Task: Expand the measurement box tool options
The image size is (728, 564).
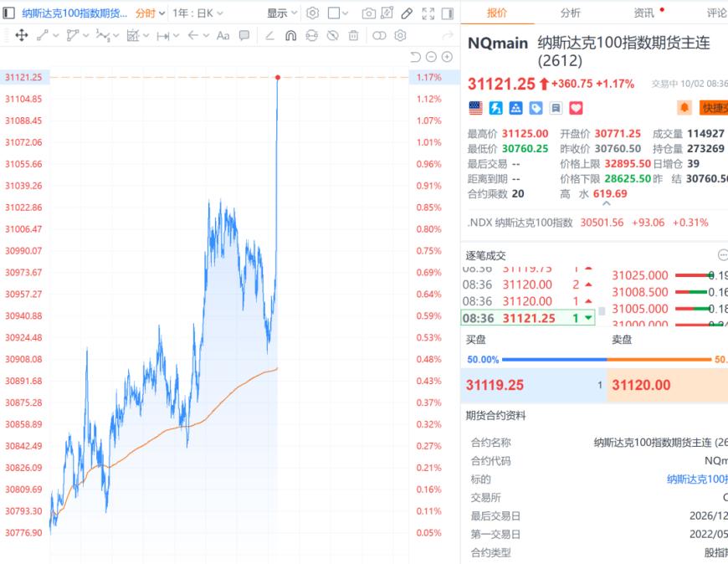Action: coord(146,35)
